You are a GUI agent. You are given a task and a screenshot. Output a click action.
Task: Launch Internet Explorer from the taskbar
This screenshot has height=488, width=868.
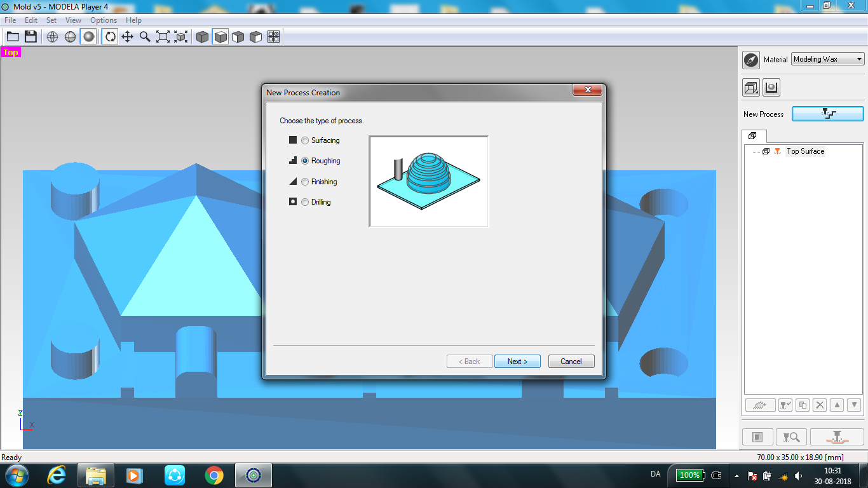point(57,475)
